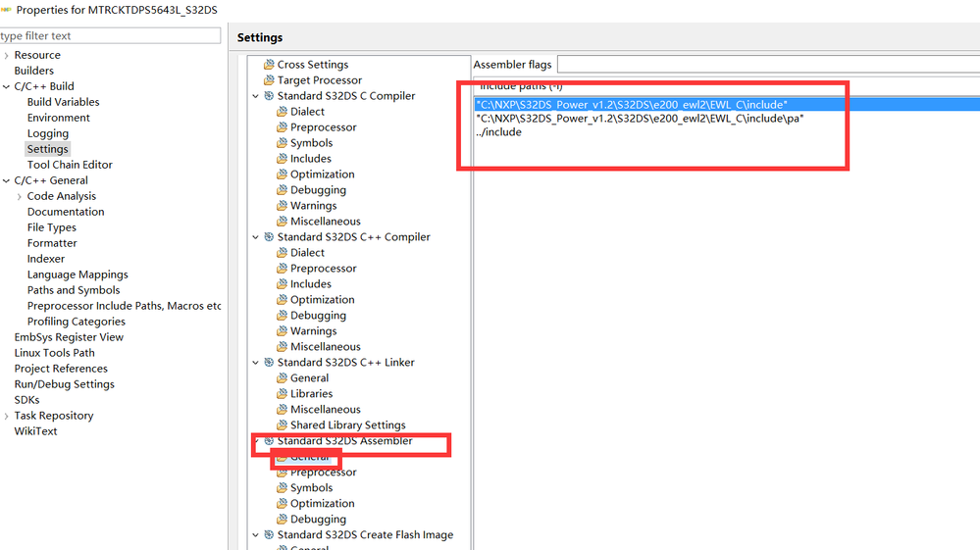980x550 pixels.
Task: Select the EWL_C\include\pa path entry
Action: point(727,118)
